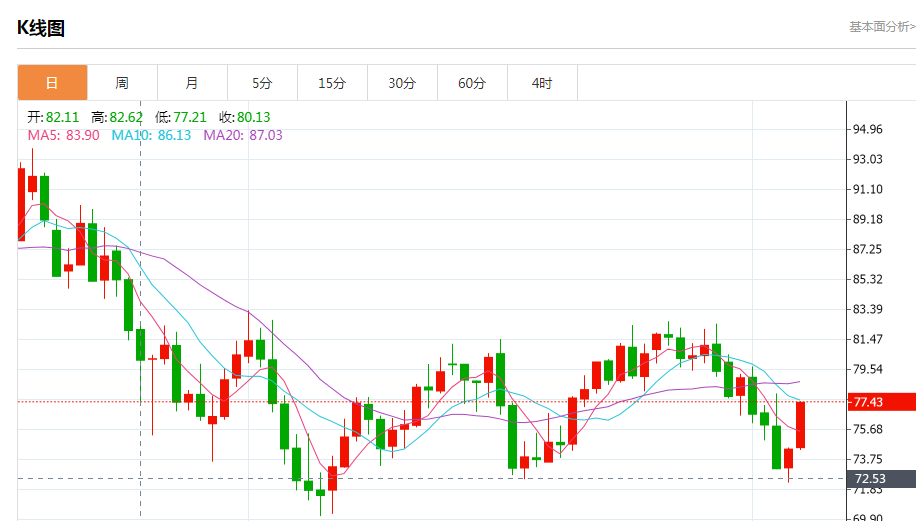Show the 30分 interval chart
The image size is (916, 521).
(402, 83)
